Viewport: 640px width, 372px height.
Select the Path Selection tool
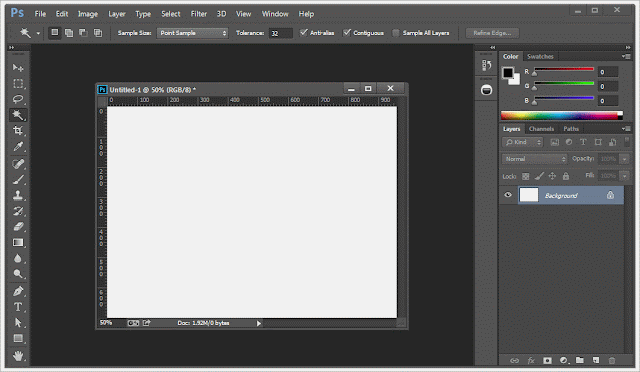pos(18,323)
